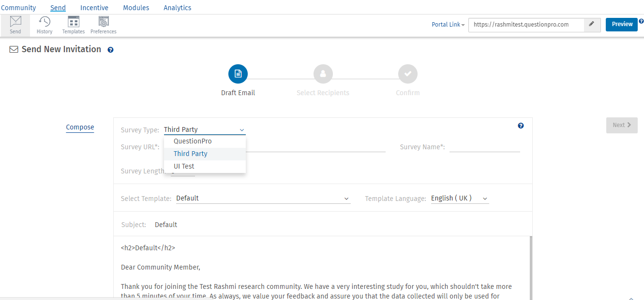The height and width of the screenshot is (300, 644).
Task: Open the History clock icon
Action: (x=45, y=22)
